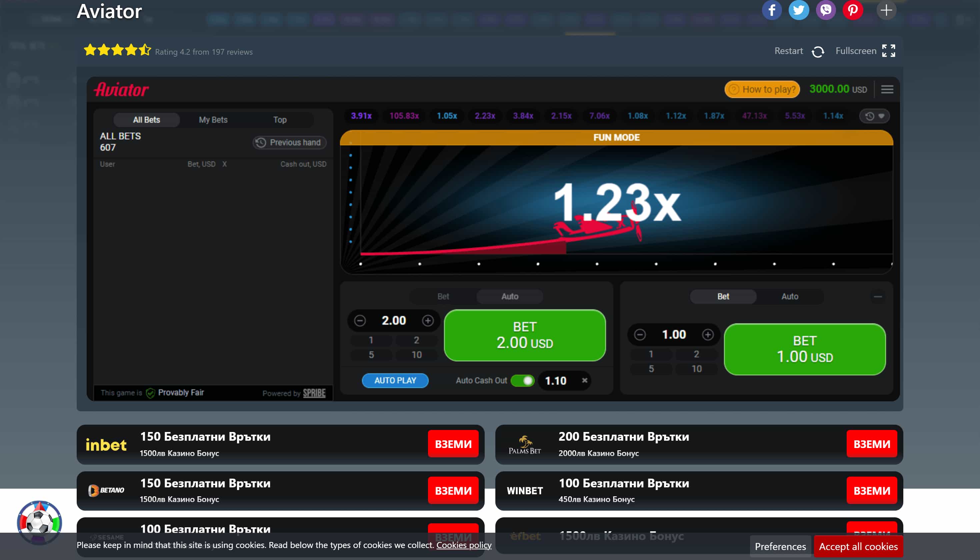This screenshot has height=560, width=980.
Task: Switch to the Top tab
Action: click(280, 120)
